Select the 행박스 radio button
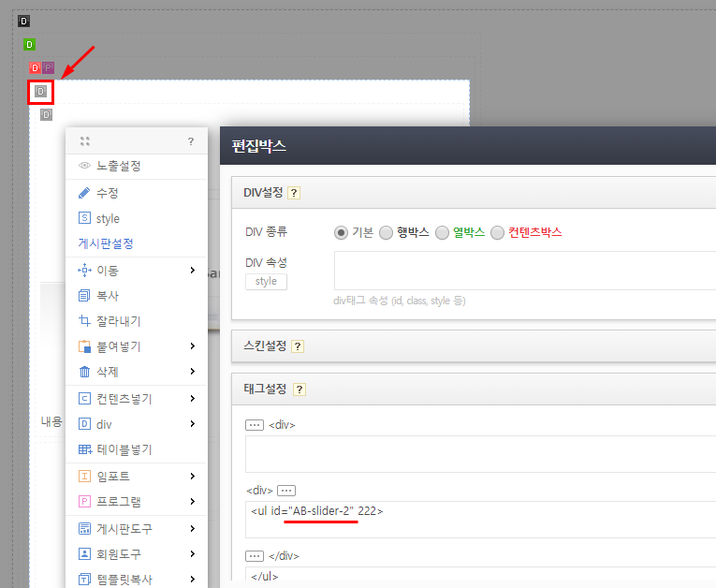The image size is (716, 588). pyautogui.click(x=386, y=232)
